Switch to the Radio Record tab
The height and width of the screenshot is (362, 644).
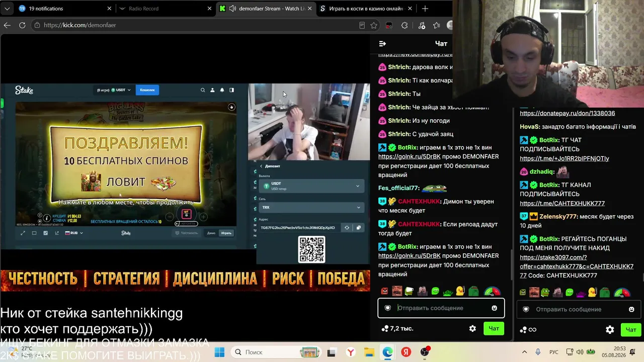(x=166, y=9)
